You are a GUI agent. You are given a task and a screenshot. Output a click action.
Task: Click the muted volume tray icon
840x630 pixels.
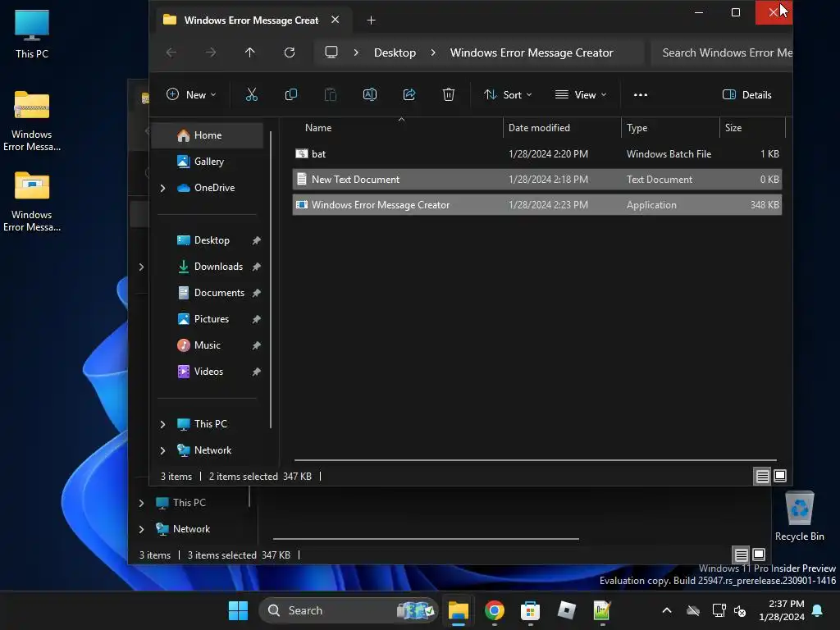point(740,610)
